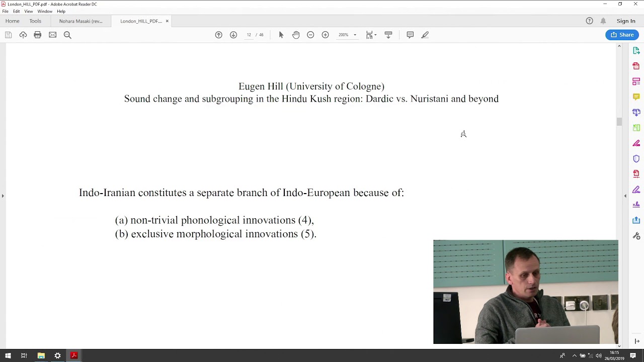The width and height of the screenshot is (644, 362).
Task: Click the scrolling mode download icon
Action: coord(388,35)
